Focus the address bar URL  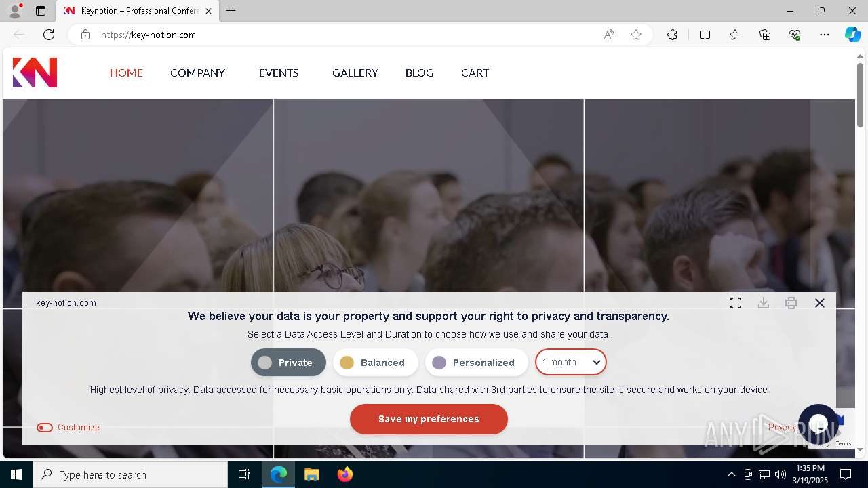(x=148, y=35)
